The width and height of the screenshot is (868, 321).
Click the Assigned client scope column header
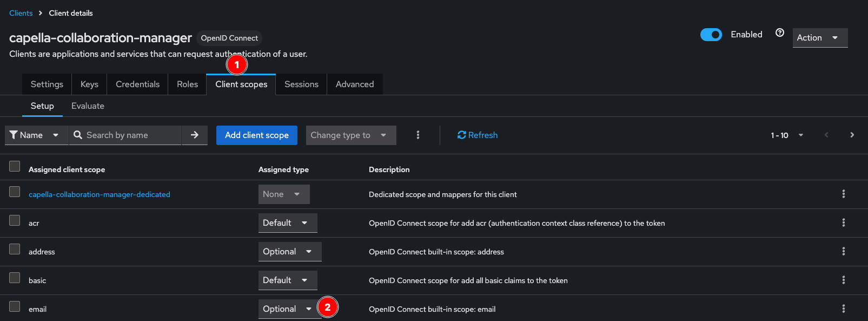click(67, 169)
